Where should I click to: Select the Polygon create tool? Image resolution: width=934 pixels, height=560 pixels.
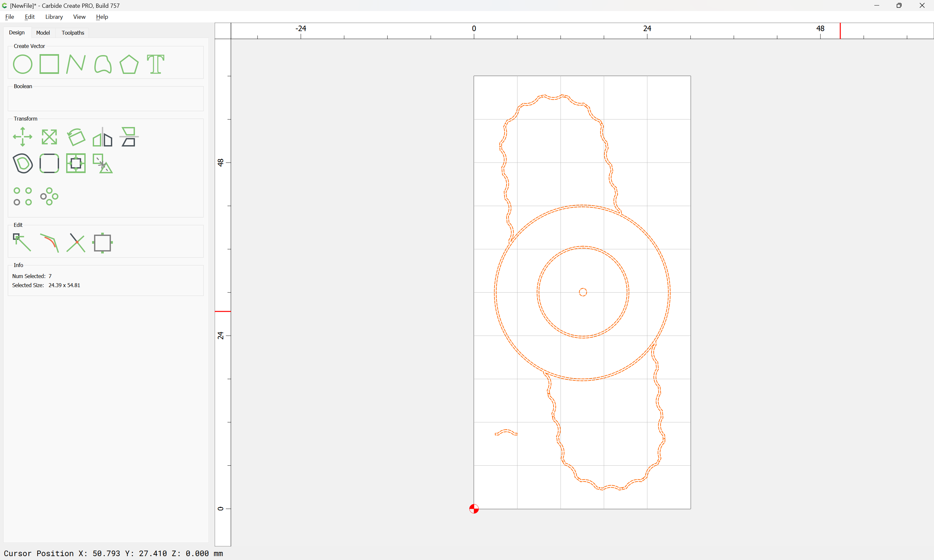[x=129, y=64]
